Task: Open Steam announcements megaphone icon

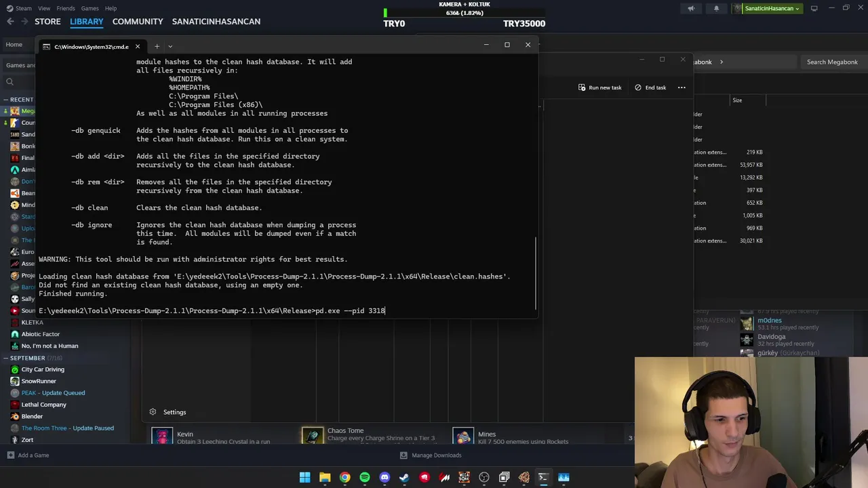Action: click(691, 8)
